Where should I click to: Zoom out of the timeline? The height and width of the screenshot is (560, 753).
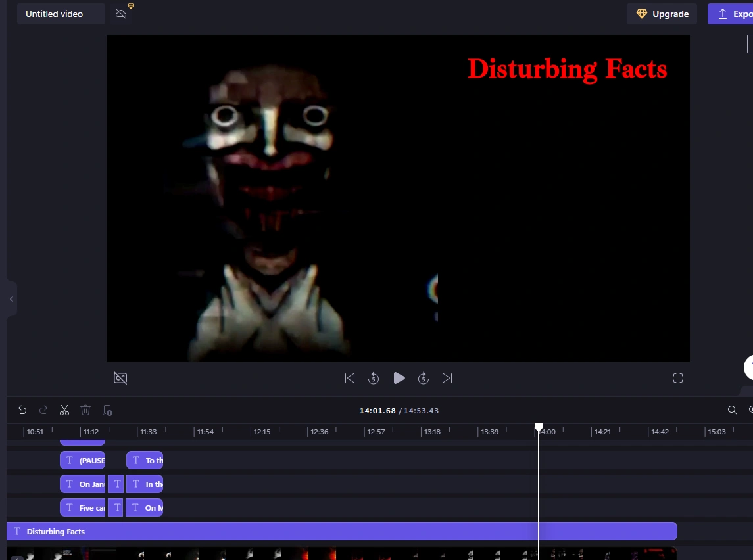(733, 409)
